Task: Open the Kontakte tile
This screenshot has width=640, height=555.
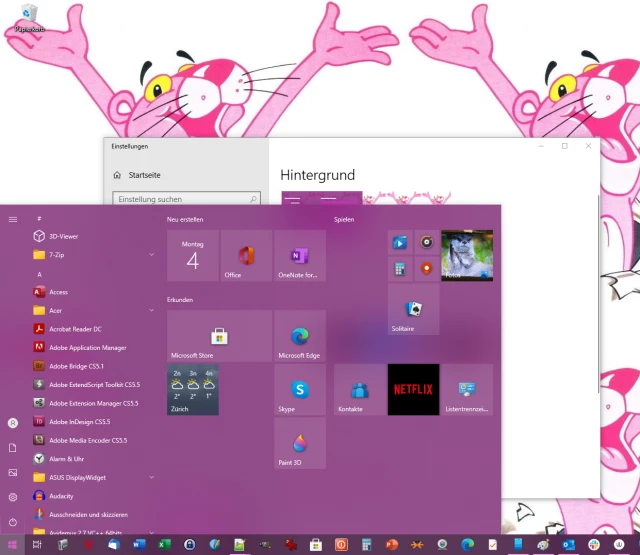Action: click(x=359, y=389)
